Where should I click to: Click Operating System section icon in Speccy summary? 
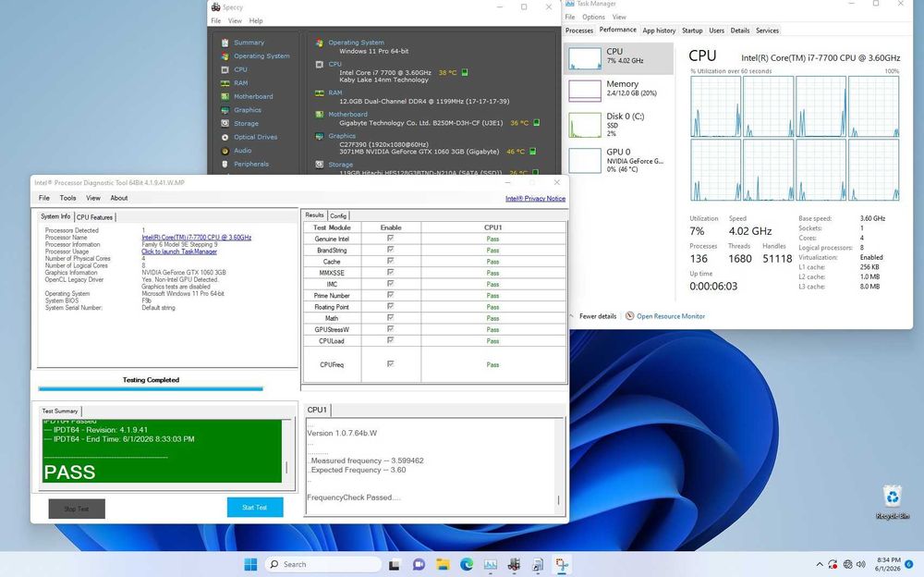[x=319, y=43]
